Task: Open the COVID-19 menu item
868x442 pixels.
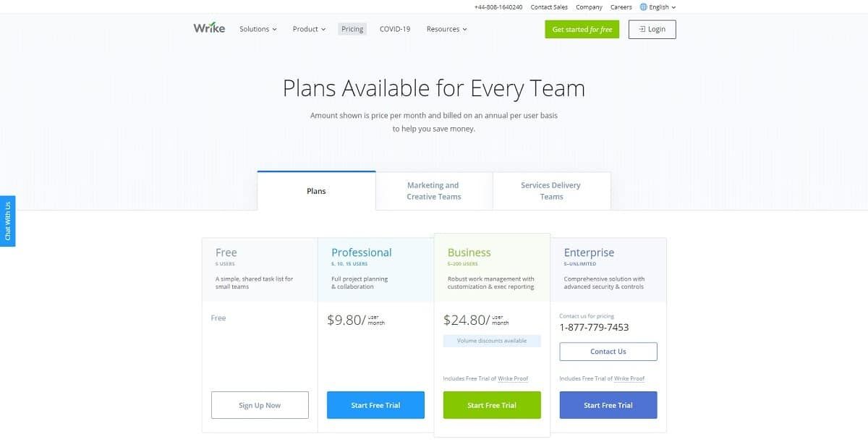Action: coord(395,29)
